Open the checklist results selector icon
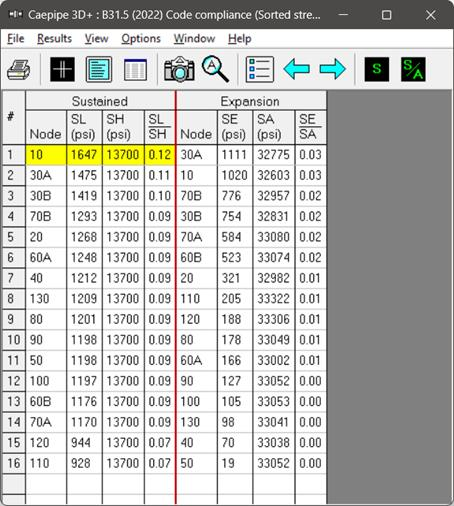Image resolution: width=454 pixels, height=506 pixels. 260,69
